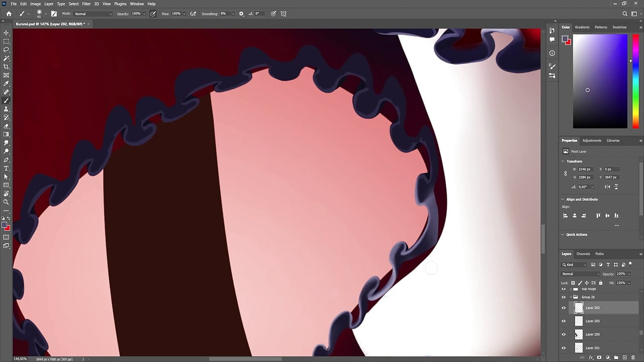Hide Layer 200 with eye icon
The width and height of the screenshot is (644, 362).
pos(563,334)
